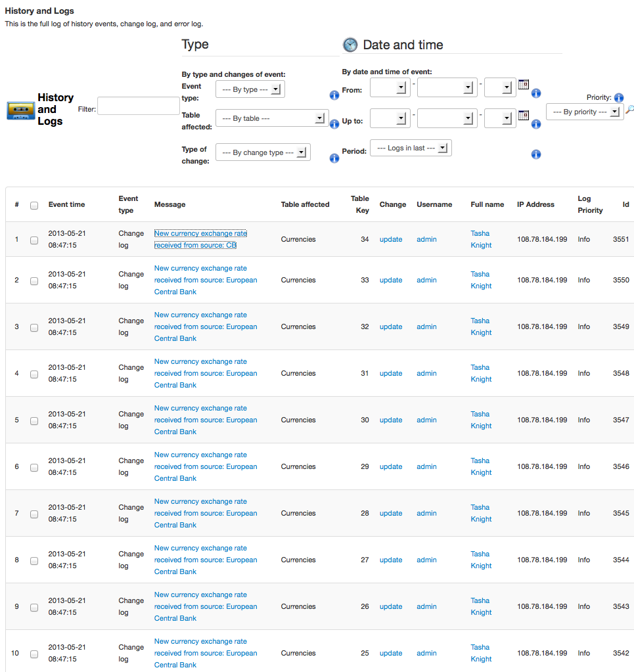Click the update link in row 1
634x672 pixels.
click(391, 239)
